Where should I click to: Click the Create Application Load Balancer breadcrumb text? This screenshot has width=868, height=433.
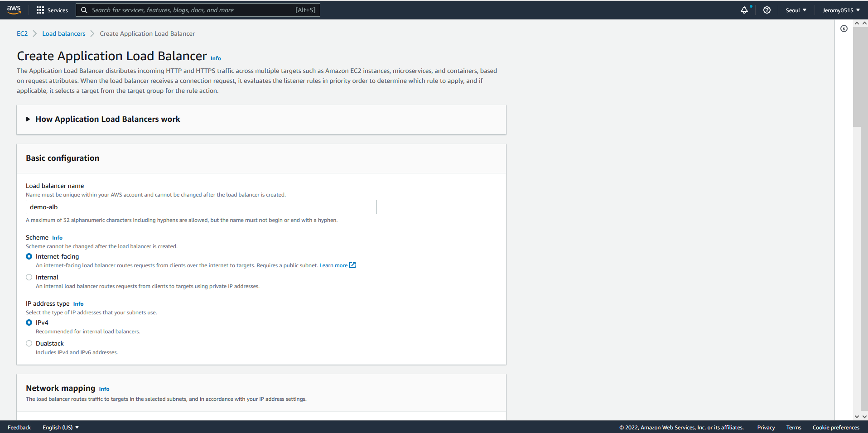tap(147, 34)
